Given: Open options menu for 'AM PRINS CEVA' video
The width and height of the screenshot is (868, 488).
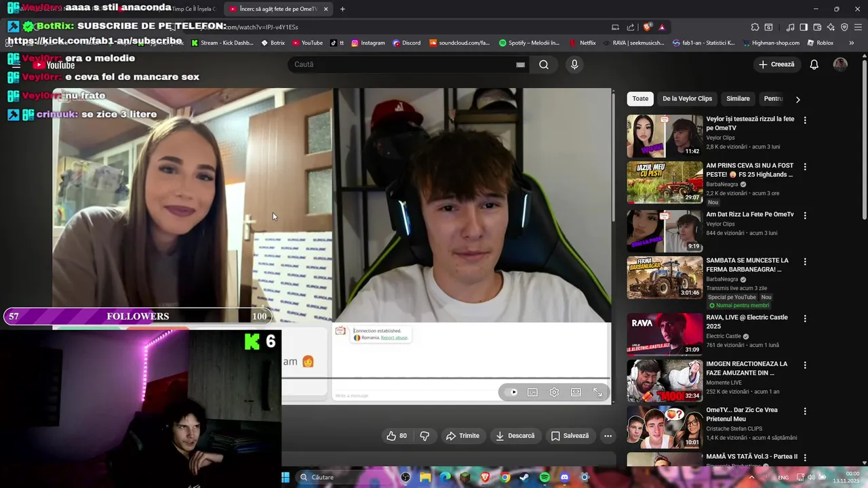Looking at the screenshot, I should click(805, 166).
